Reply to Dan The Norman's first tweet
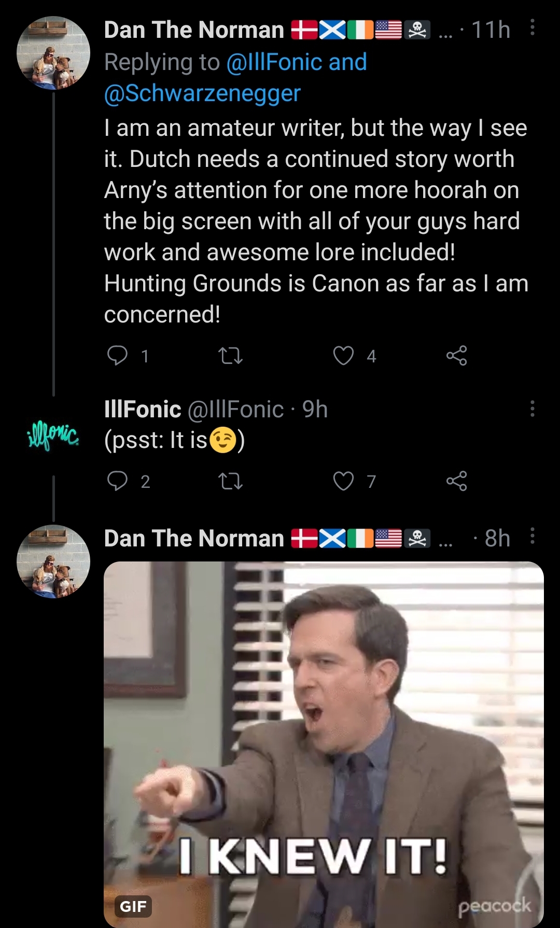Viewport: 560px width, 928px height. coord(117,356)
